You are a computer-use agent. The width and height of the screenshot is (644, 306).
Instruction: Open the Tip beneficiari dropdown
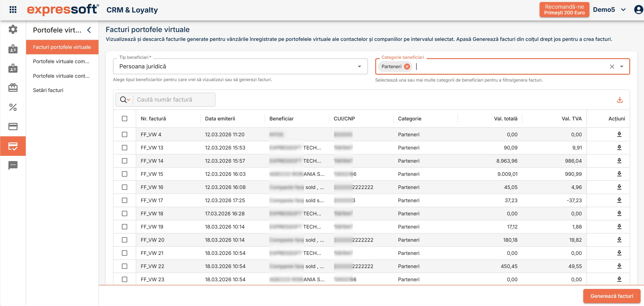(x=240, y=66)
